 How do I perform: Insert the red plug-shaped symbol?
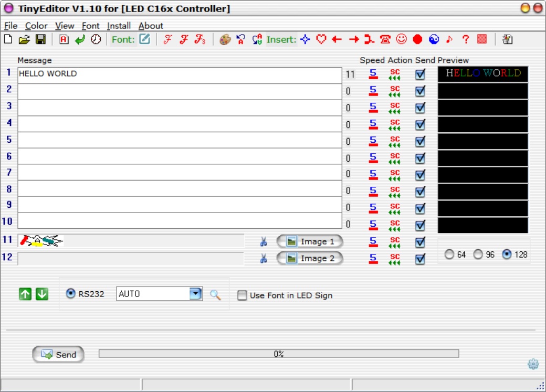(369, 39)
